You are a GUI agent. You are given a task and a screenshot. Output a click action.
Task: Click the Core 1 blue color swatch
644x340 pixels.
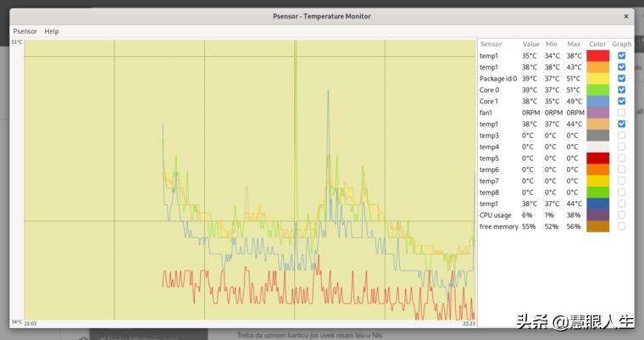(597, 101)
